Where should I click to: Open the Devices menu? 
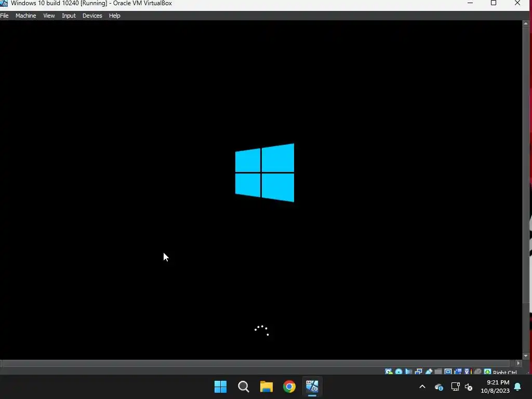[x=92, y=16]
